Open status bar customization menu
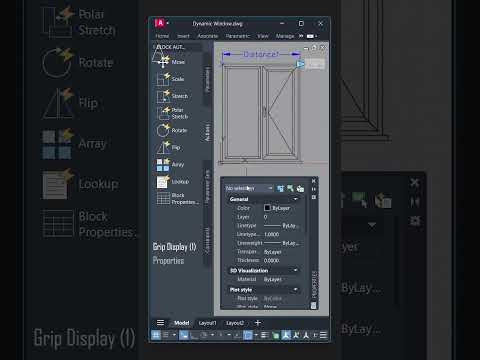Screen dimensions: 480x360 (323, 335)
